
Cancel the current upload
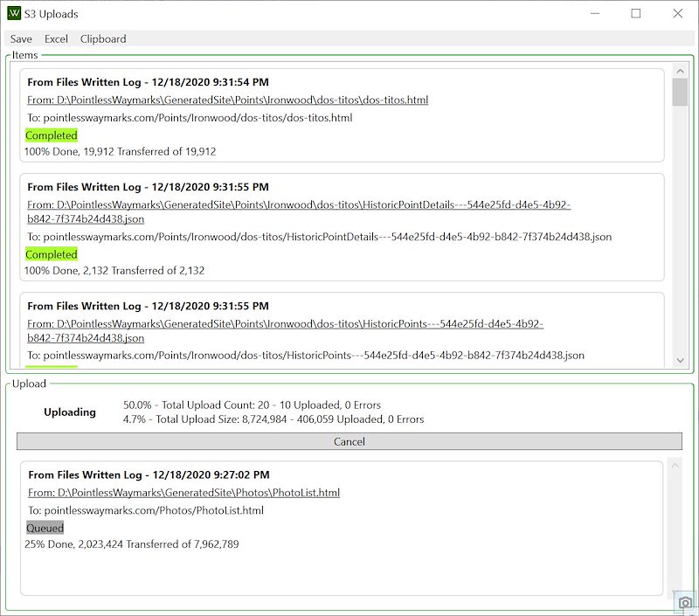349,441
